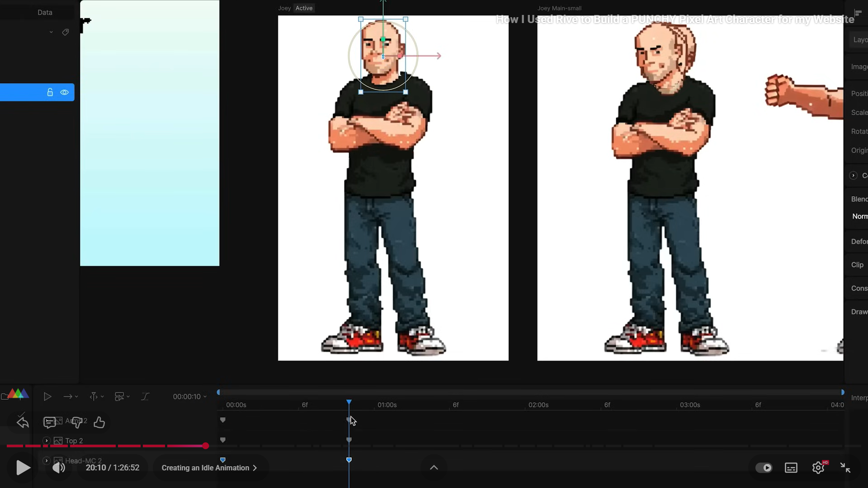Click the large video play button
Screen dimensions: 868x488
[23, 468]
